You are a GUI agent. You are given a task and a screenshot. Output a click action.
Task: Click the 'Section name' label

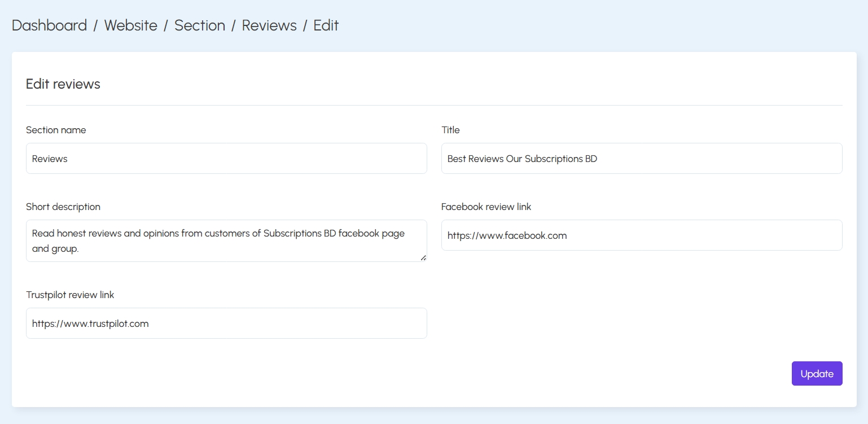click(x=56, y=130)
